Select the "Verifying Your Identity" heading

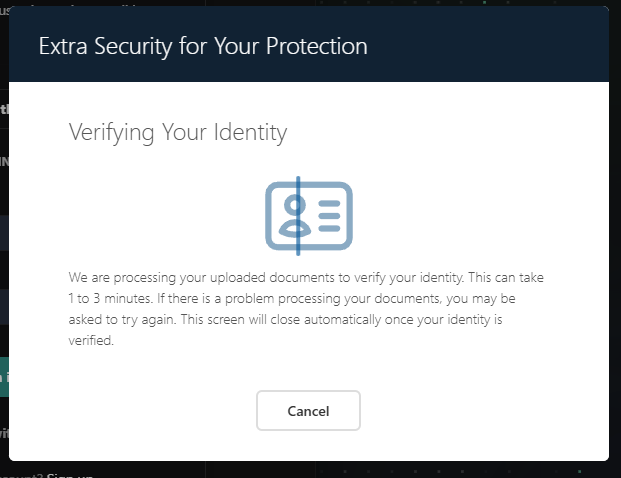177,132
